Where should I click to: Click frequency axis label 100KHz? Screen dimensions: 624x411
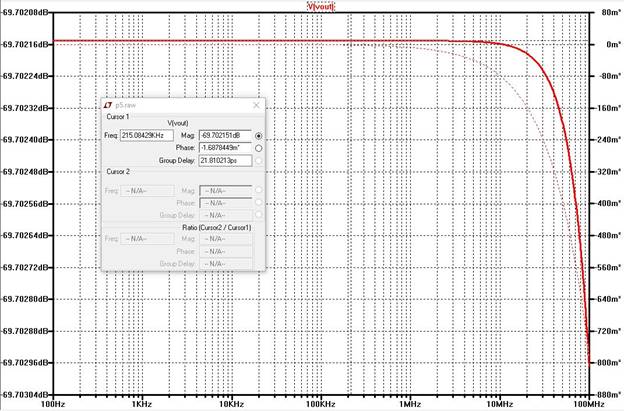[320, 404]
